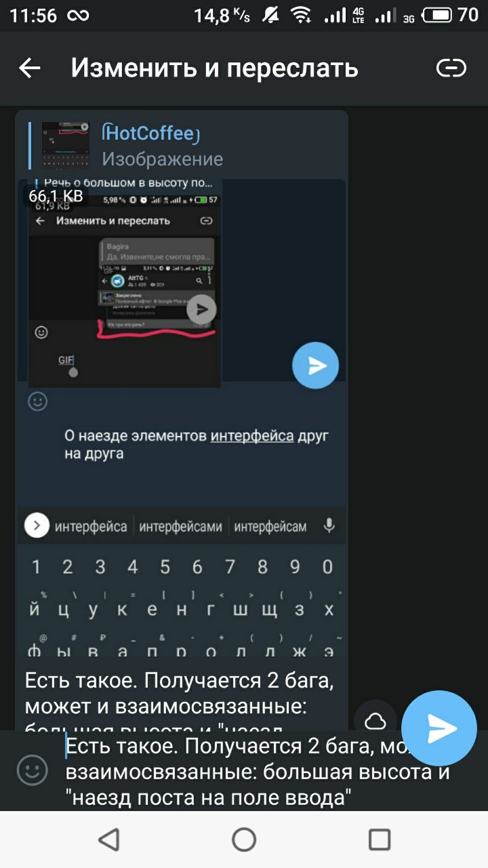Choose suggestion "интерфейсам"

click(x=270, y=526)
